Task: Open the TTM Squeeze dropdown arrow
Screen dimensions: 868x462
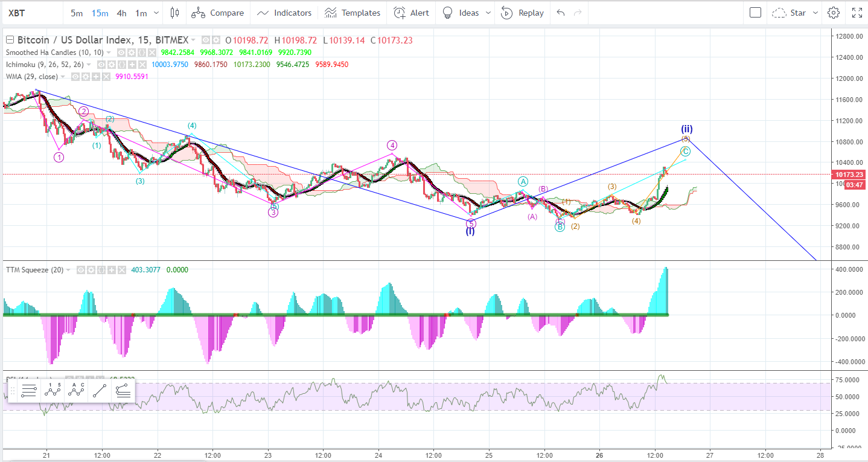Action: point(68,270)
